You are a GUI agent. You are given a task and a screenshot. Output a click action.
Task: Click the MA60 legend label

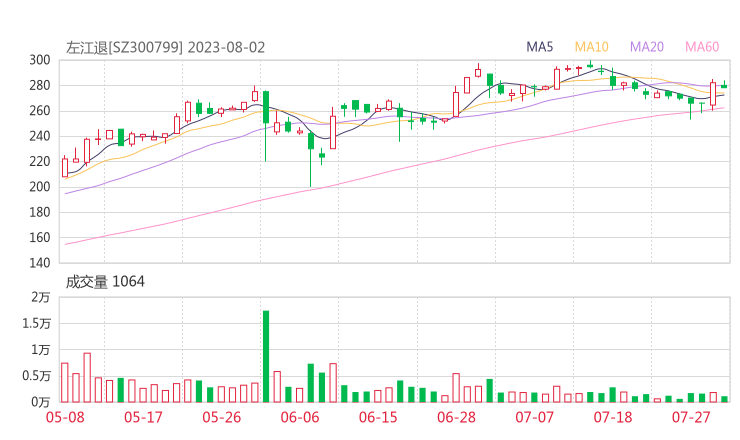point(702,47)
